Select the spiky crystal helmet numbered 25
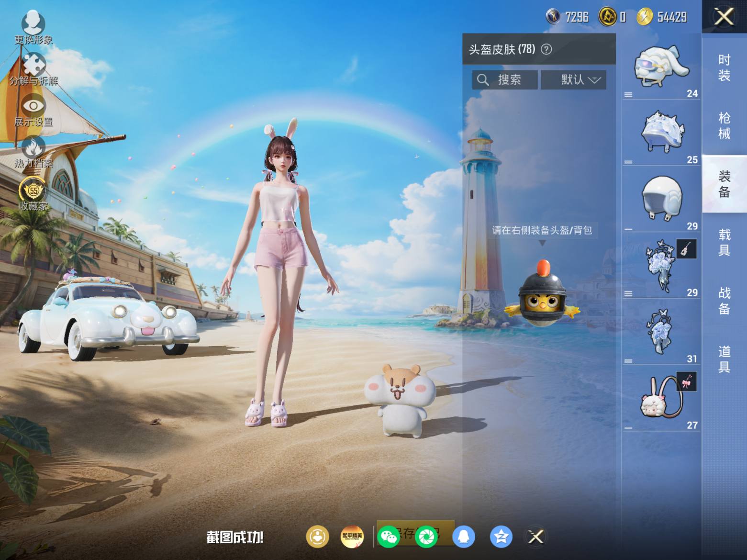 (x=661, y=133)
